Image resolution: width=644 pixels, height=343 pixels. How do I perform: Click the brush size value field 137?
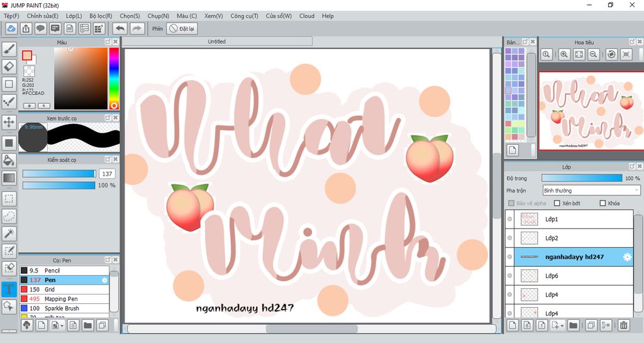coord(107,174)
